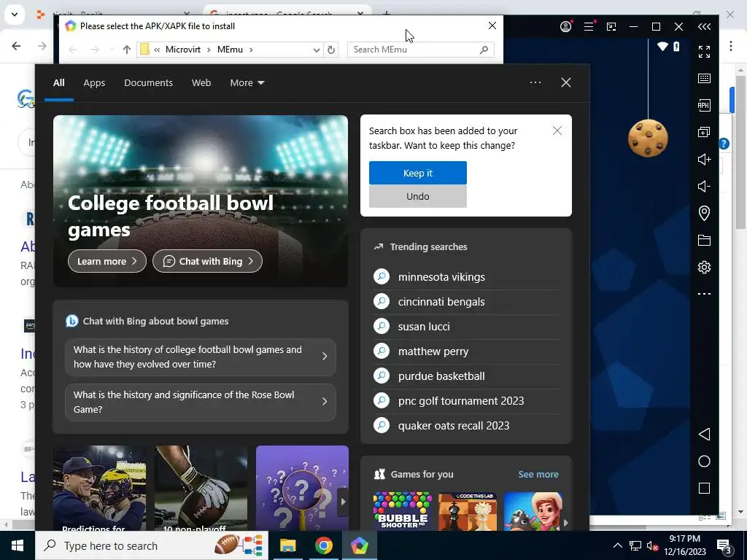Image resolution: width=747 pixels, height=560 pixels.
Task: Search trending purdue basketball
Action: [x=466, y=376]
